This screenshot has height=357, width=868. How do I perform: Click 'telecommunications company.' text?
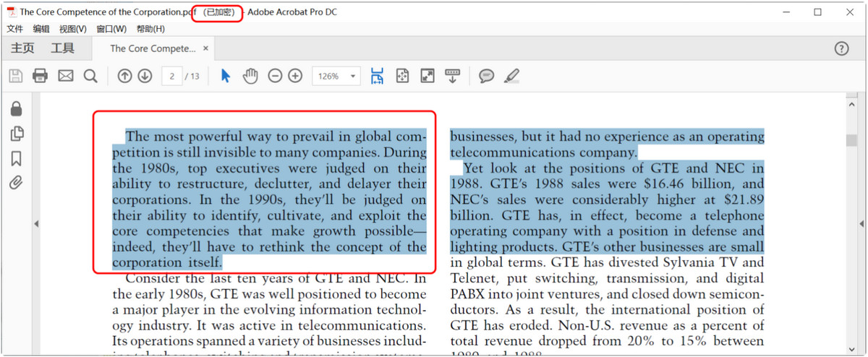tap(543, 152)
